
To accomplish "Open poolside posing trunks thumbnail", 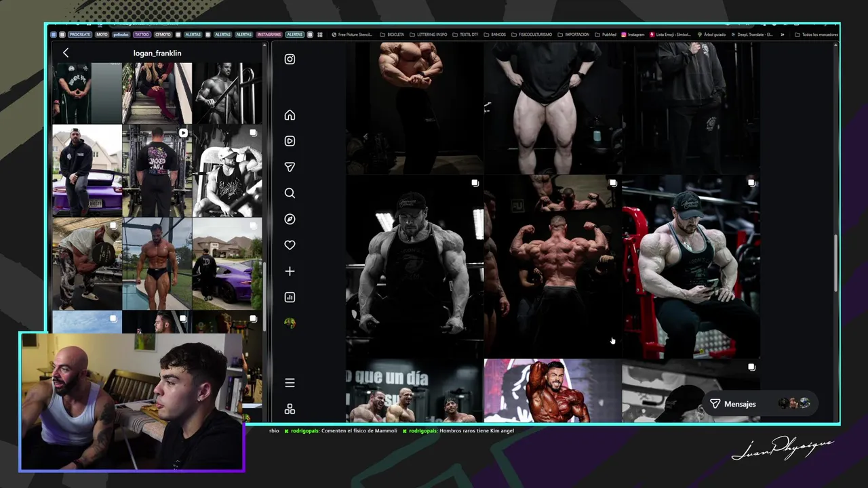I will click(157, 264).
